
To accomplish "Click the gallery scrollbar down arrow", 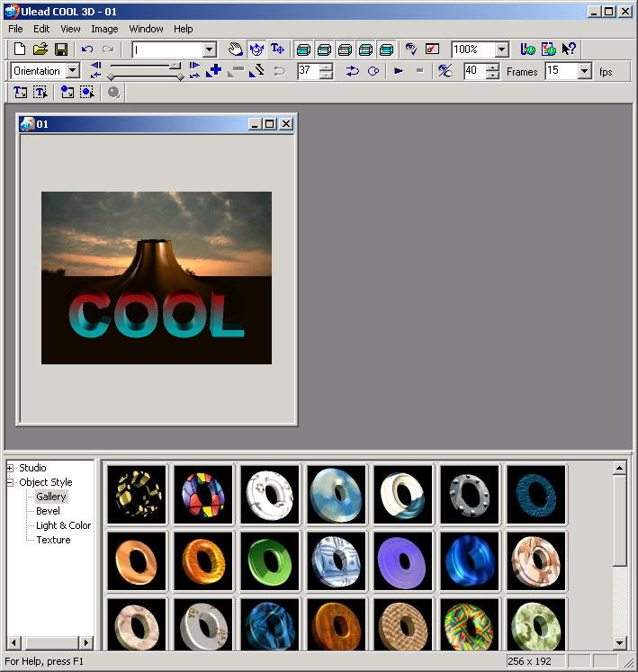I will (x=620, y=643).
